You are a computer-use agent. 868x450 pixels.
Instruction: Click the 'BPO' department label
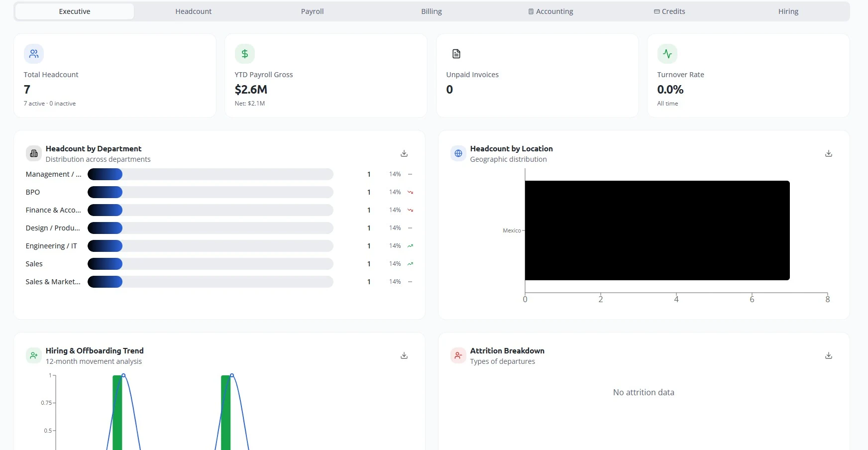33,192
